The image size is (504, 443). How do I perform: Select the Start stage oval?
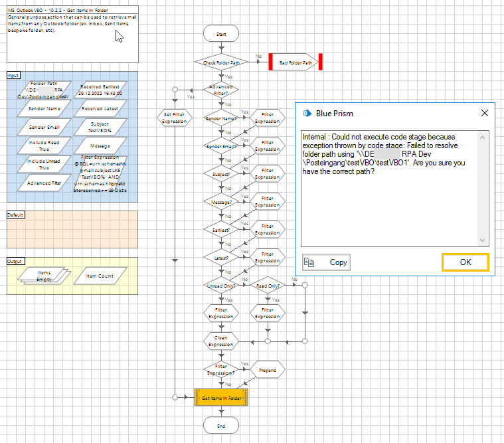click(221, 34)
